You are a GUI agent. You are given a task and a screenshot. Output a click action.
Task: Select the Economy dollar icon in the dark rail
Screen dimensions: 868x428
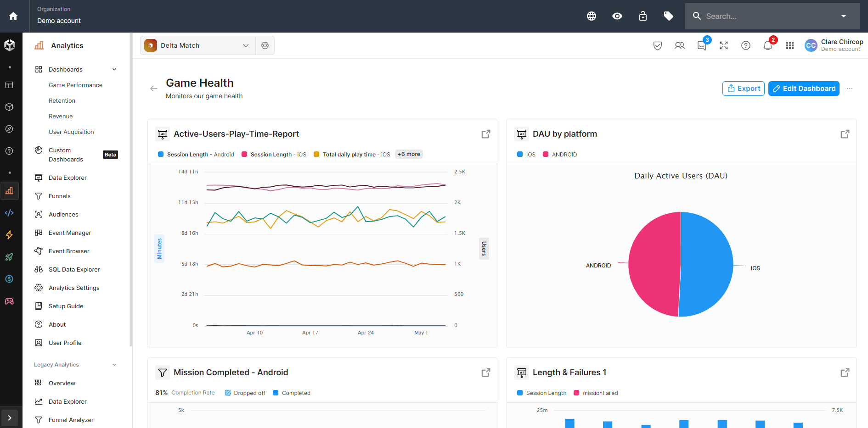coord(9,279)
